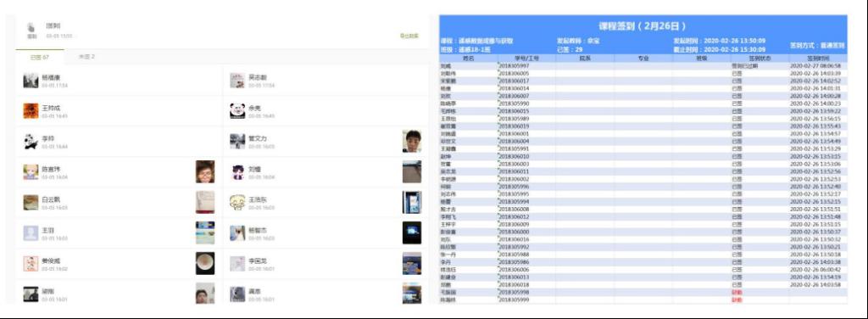Click the 姓名 column header in the table
Screen dimensions: 868x319
click(468, 58)
